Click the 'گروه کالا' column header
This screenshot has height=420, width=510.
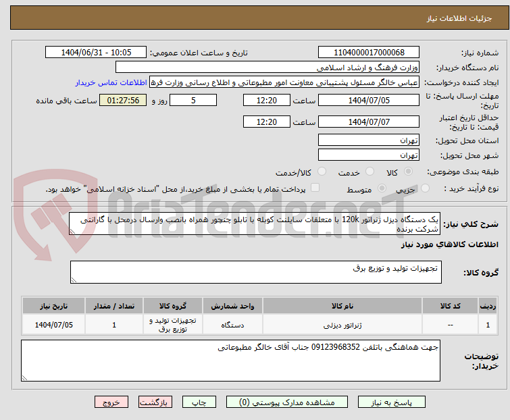point(173,306)
